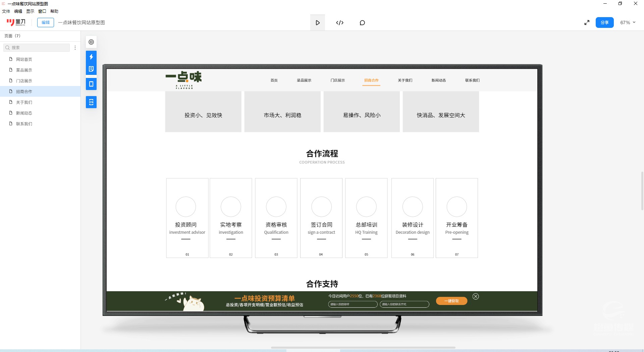
Task: Select 招商合作 page in sidebar list
Action: point(40,91)
